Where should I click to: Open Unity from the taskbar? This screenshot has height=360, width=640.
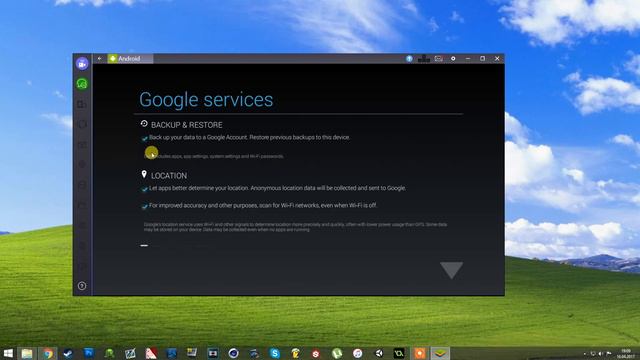pyautogui.click(x=378, y=353)
